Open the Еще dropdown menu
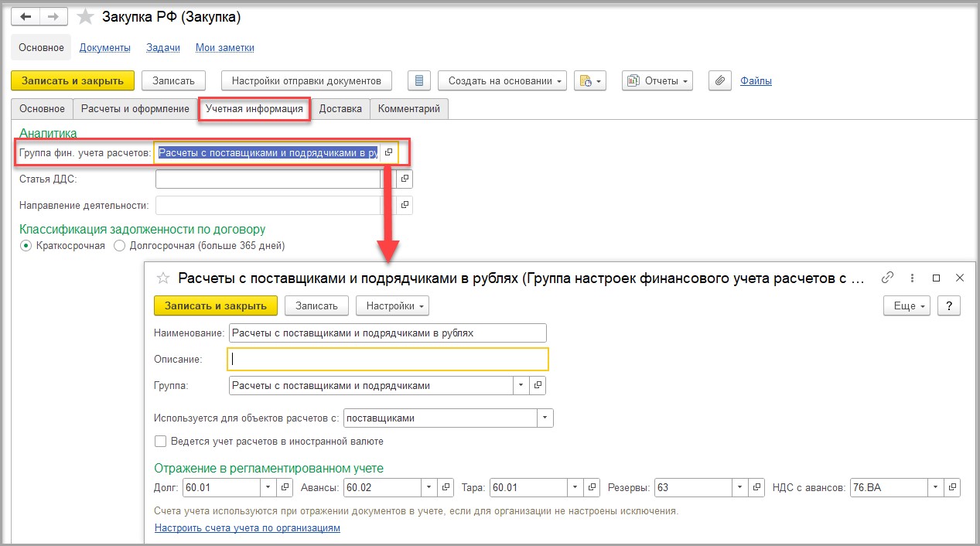This screenshot has height=546, width=980. pos(907,305)
